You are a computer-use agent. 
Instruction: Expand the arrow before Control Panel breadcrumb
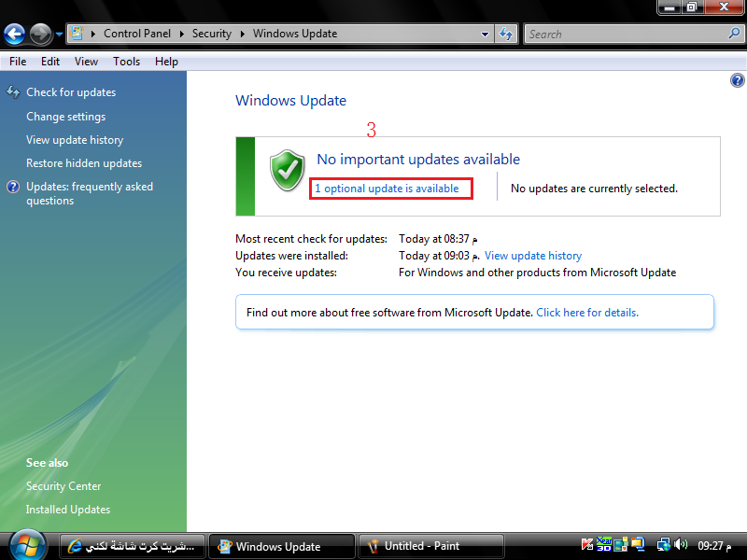(92, 34)
